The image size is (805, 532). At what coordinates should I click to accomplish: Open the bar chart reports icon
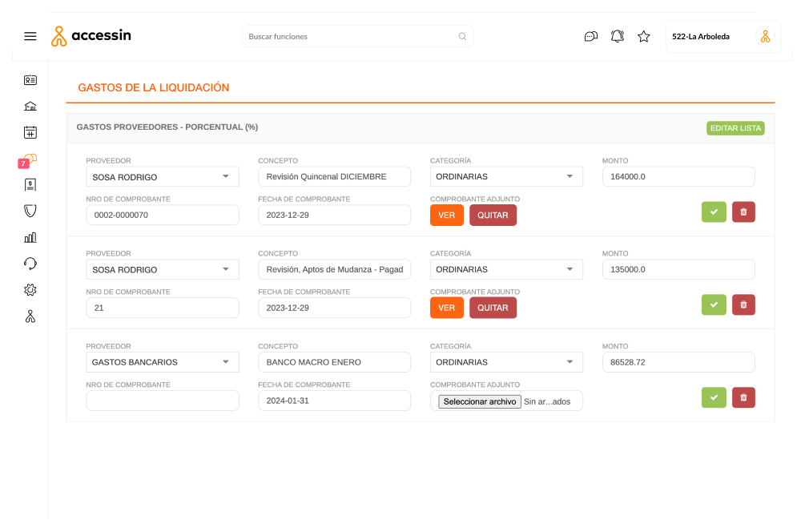pyautogui.click(x=30, y=237)
